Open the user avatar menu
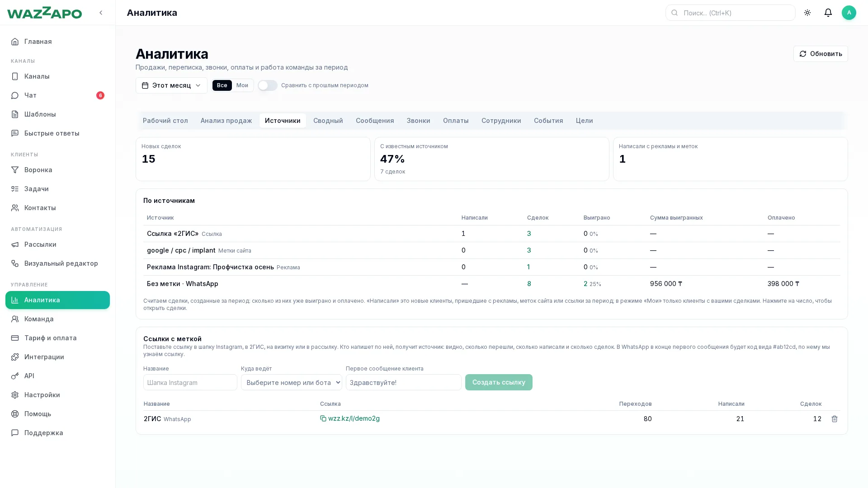Viewport: 868px width, 488px height. (849, 13)
